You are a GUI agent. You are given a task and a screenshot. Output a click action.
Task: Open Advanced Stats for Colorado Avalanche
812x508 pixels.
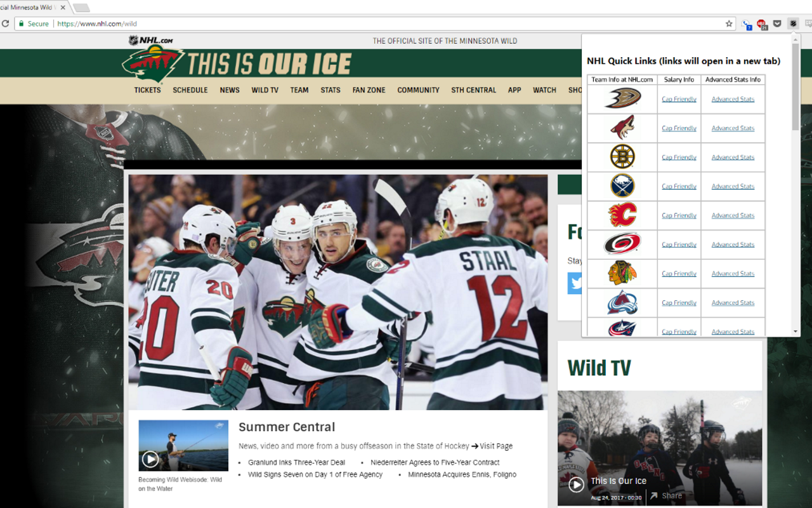tap(733, 303)
